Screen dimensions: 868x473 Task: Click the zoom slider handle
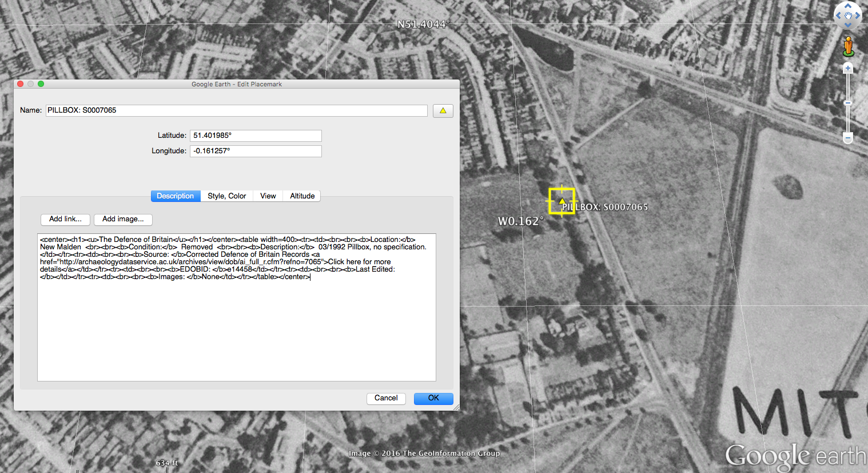(x=848, y=103)
